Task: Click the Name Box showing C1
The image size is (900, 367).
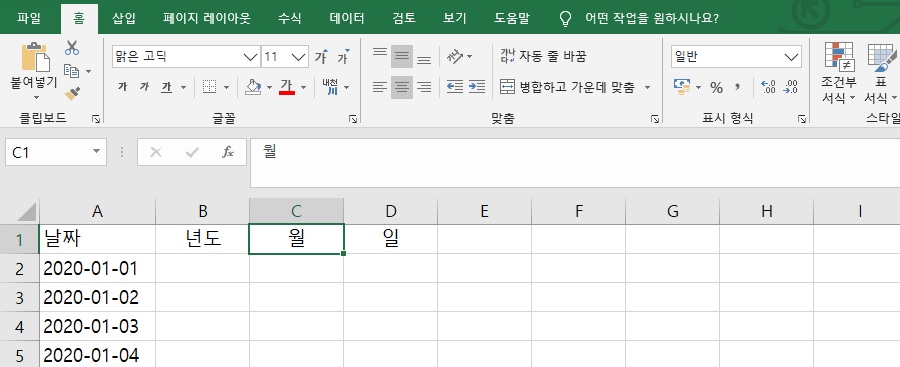Action: coord(56,152)
